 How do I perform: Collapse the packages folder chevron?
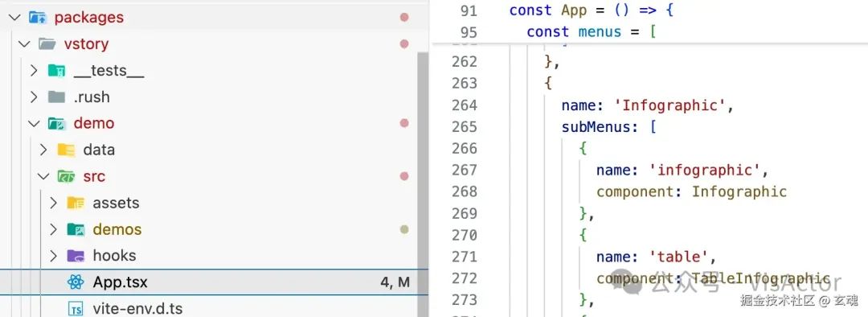pyautogui.click(x=15, y=17)
